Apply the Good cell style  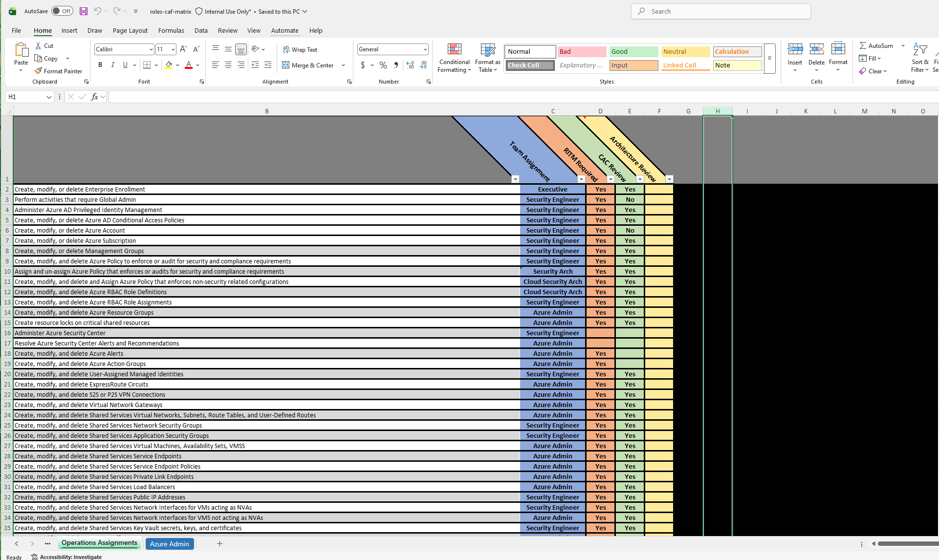click(x=633, y=51)
